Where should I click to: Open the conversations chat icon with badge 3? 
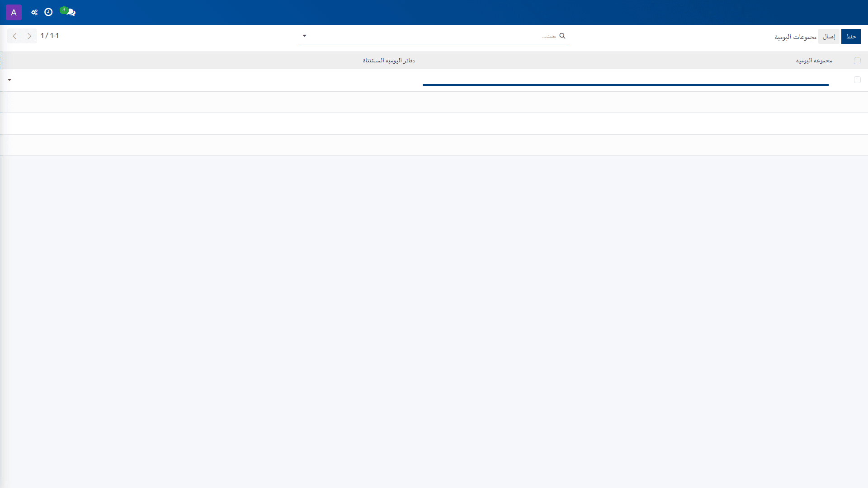[68, 12]
